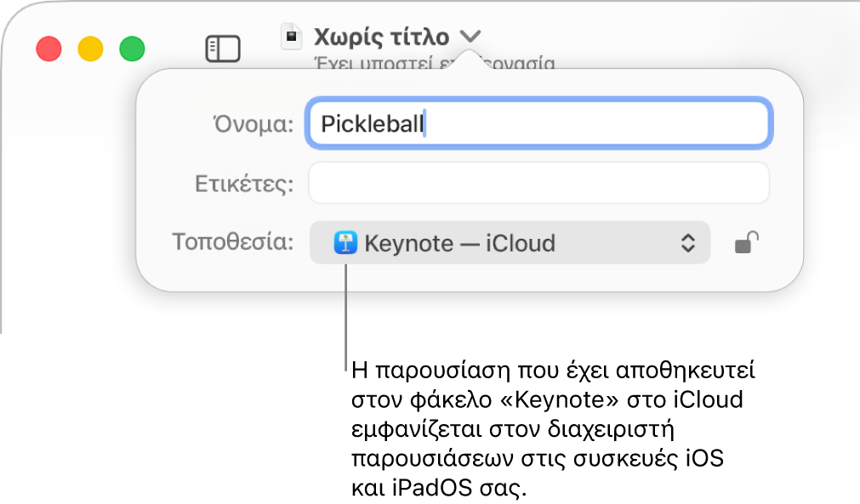
Task: Click the unlocked padlock icon
Action: [x=747, y=242]
